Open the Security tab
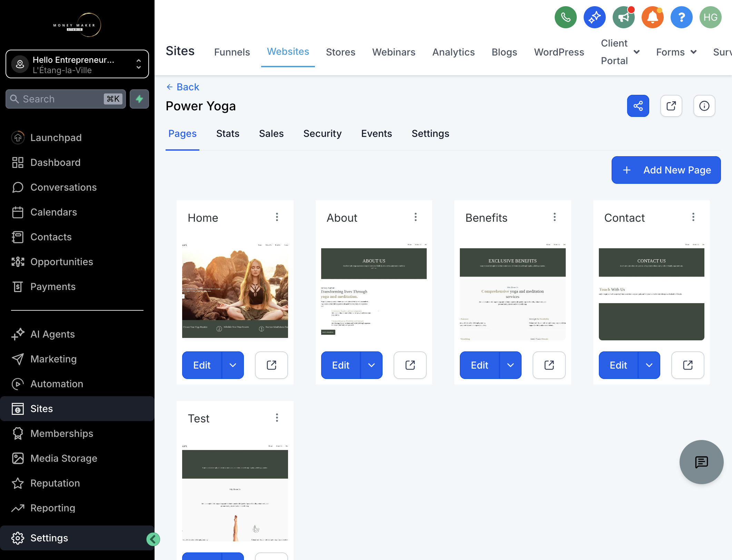The width and height of the screenshot is (732, 560). click(322, 133)
